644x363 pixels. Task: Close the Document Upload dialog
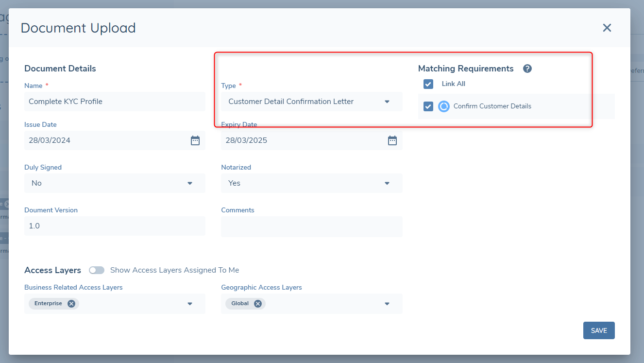[607, 28]
